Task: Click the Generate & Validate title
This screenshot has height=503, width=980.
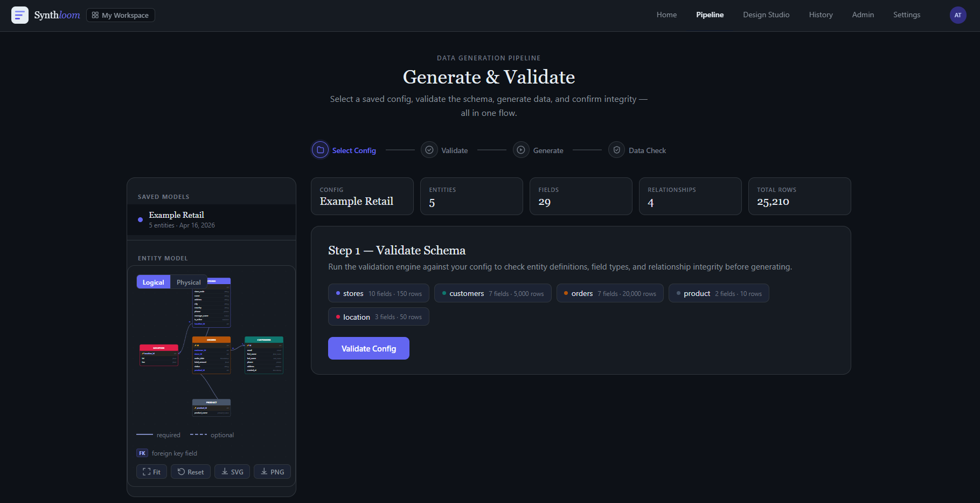Action: (x=489, y=77)
